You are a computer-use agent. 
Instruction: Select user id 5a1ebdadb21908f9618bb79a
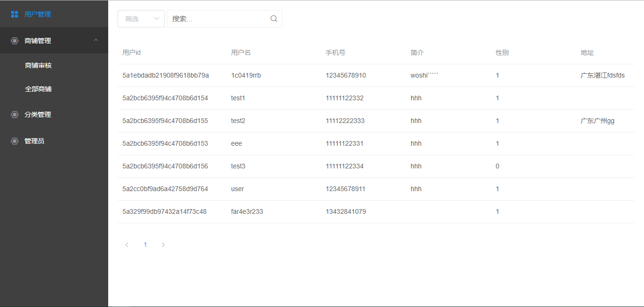click(x=165, y=75)
